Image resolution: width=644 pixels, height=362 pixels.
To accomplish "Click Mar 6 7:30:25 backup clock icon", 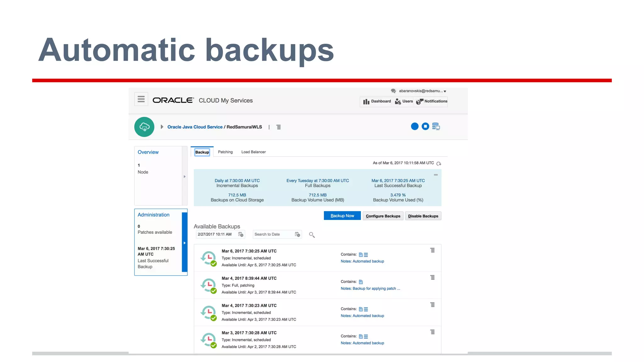I will 208,258.
